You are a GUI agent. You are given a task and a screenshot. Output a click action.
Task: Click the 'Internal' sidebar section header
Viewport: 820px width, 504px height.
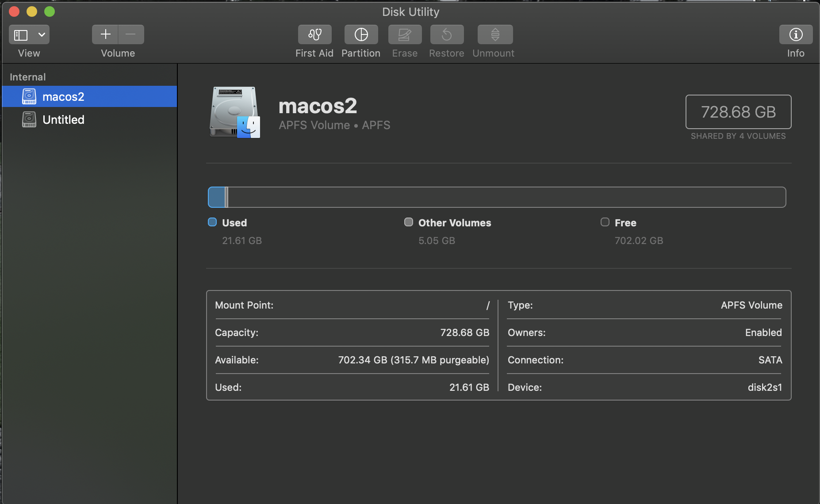point(28,77)
